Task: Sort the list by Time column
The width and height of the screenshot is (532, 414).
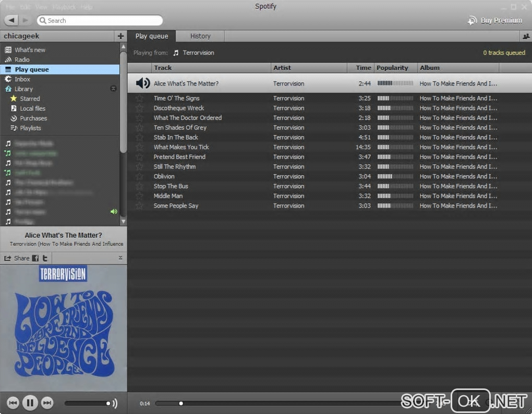Action: [x=360, y=68]
